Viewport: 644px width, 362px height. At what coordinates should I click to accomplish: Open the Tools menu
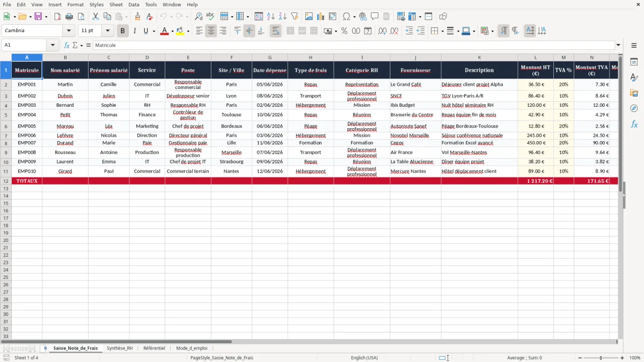pos(151,4)
